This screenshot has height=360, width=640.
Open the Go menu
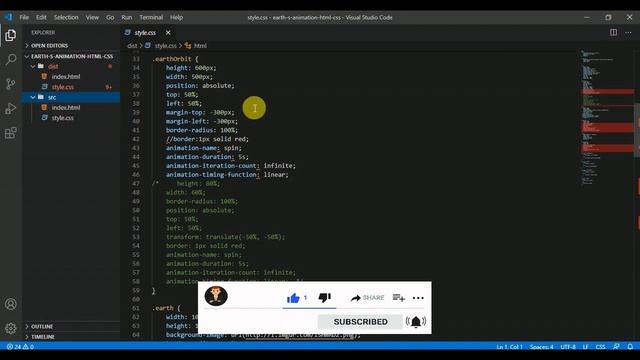tap(110, 17)
